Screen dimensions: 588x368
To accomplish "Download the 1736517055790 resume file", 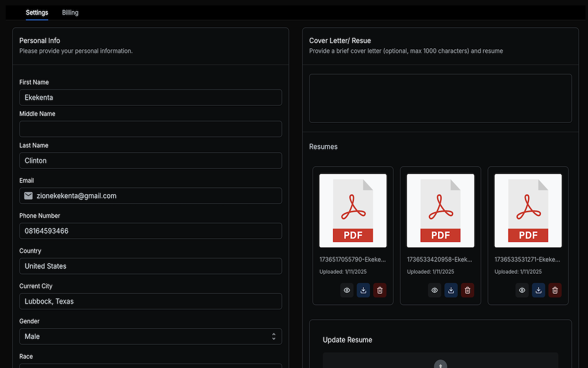I will click(x=363, y=290).
